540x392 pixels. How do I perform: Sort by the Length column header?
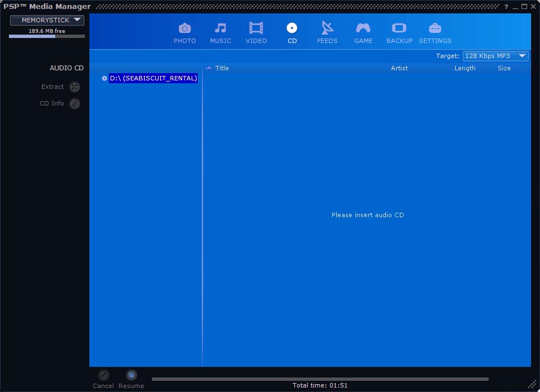(x=465, y=68)
